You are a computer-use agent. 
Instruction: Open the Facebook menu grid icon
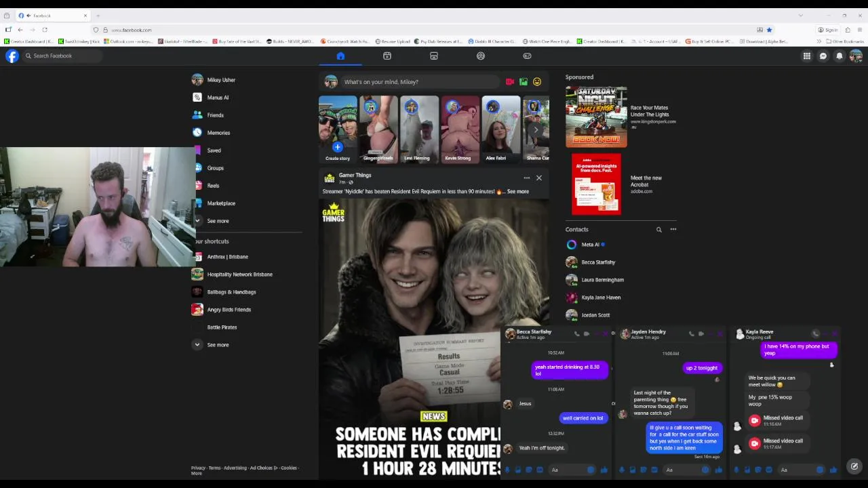coord(807,56)
